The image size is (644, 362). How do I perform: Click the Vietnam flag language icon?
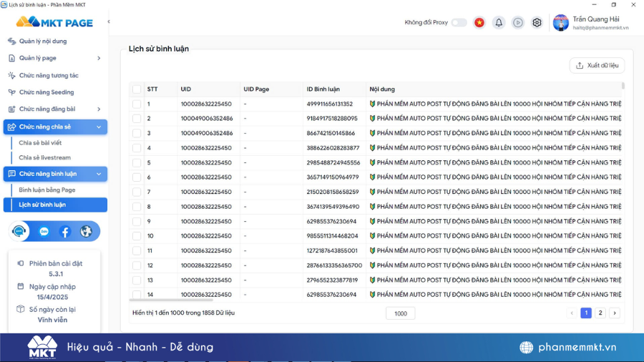point(479,23)
